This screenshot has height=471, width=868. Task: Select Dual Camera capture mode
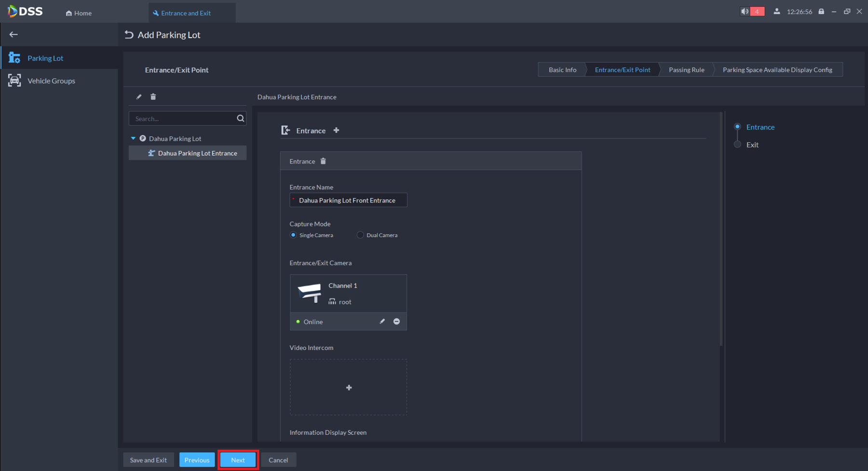[x=360, y=235]
